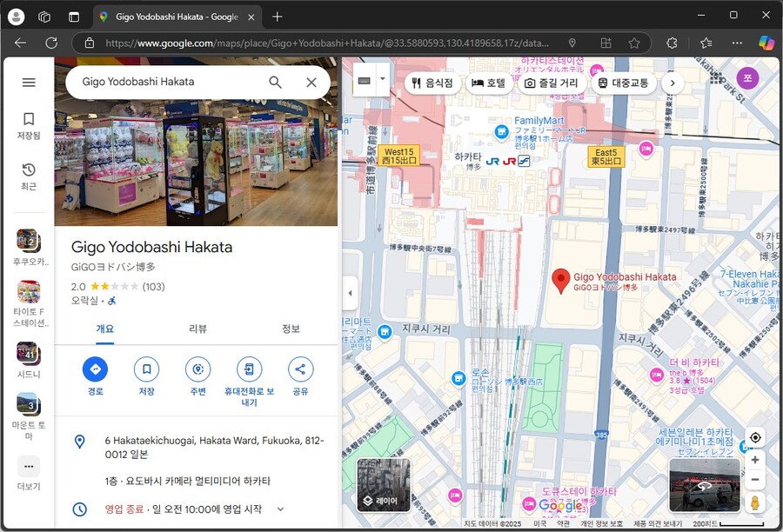Open the Google Maps hamburger menu
Screen dimensions: 783x532
click(29, 83)
